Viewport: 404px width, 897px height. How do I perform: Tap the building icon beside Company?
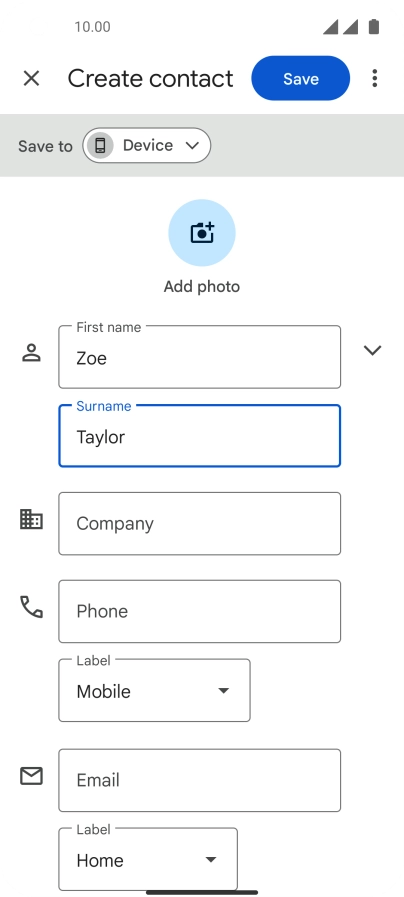pyautogui.click(x=31, y=519)
